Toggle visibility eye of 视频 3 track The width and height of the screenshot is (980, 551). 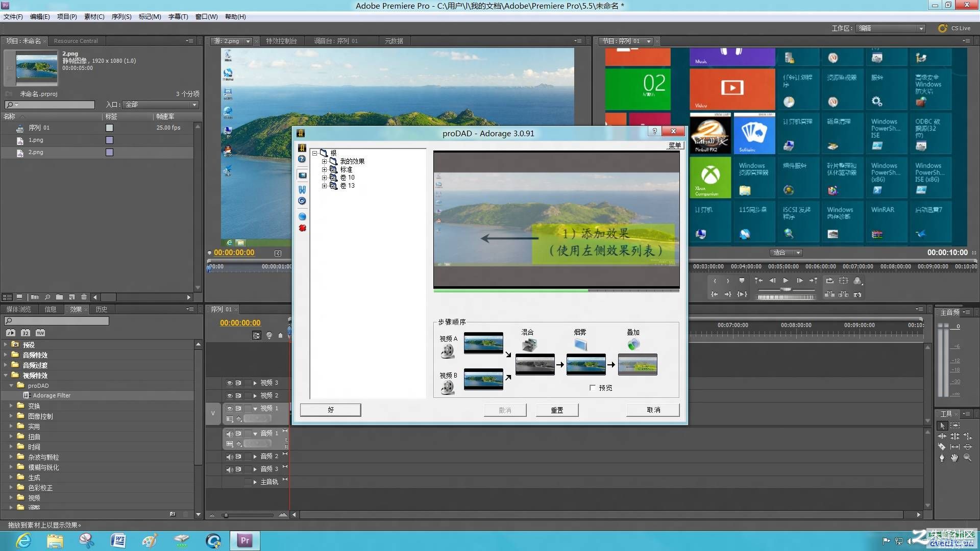coord(230,383)
